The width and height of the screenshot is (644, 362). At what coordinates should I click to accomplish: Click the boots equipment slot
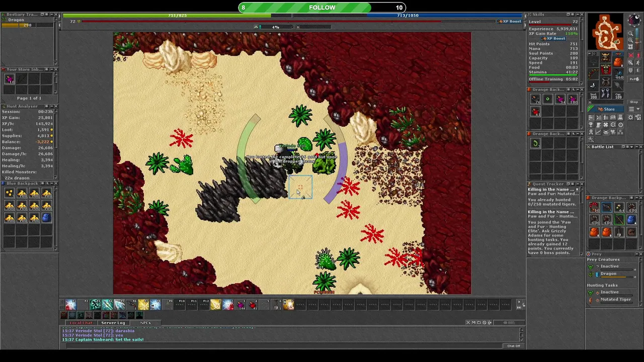[x=606, y=93]
